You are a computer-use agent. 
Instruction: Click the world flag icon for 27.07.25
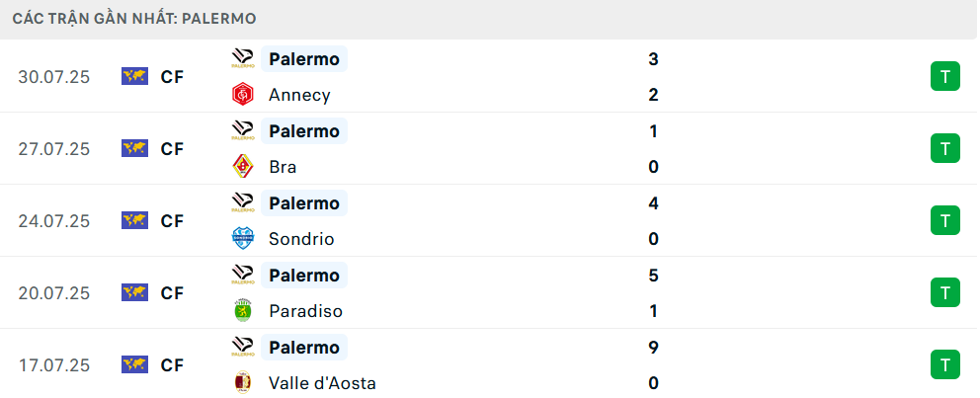click(134, 149)
